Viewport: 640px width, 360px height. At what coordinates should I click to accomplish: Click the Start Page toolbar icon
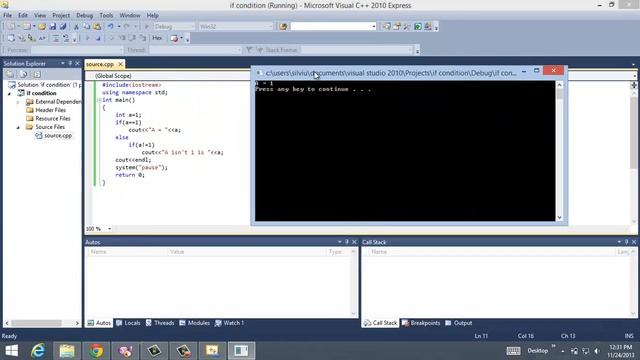coord(418,27)
